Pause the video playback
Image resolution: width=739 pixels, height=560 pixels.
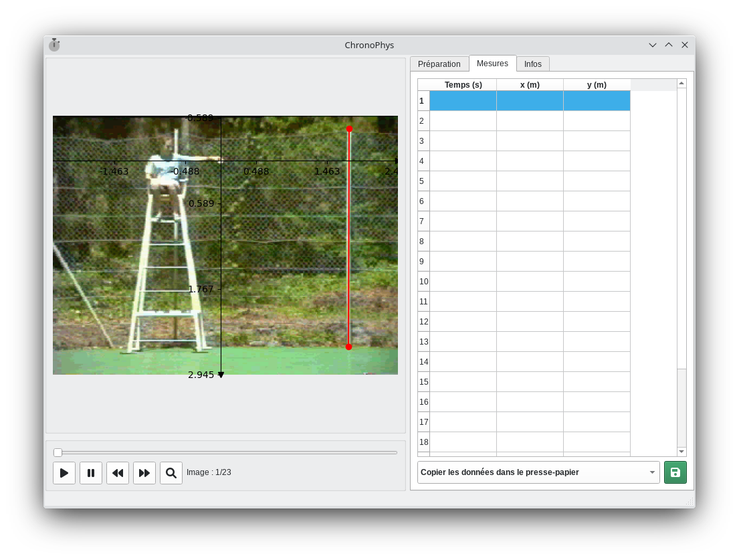coord(91,473)
